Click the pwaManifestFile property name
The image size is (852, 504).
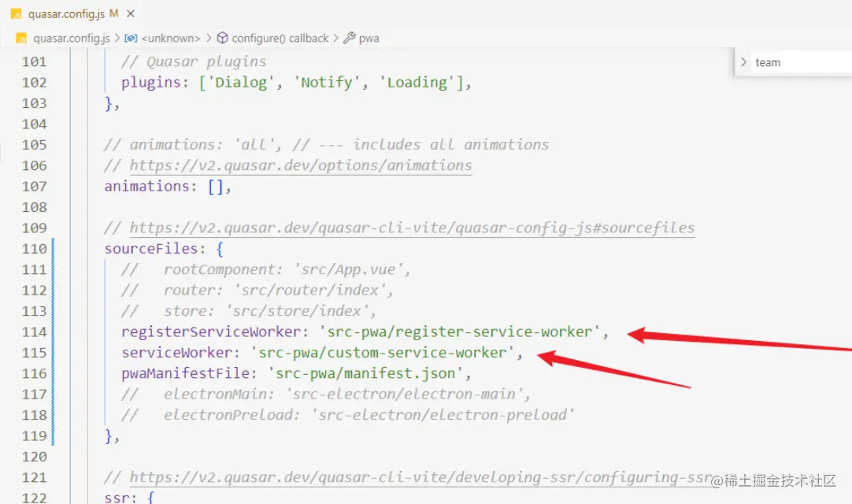(x=185, y=373)
